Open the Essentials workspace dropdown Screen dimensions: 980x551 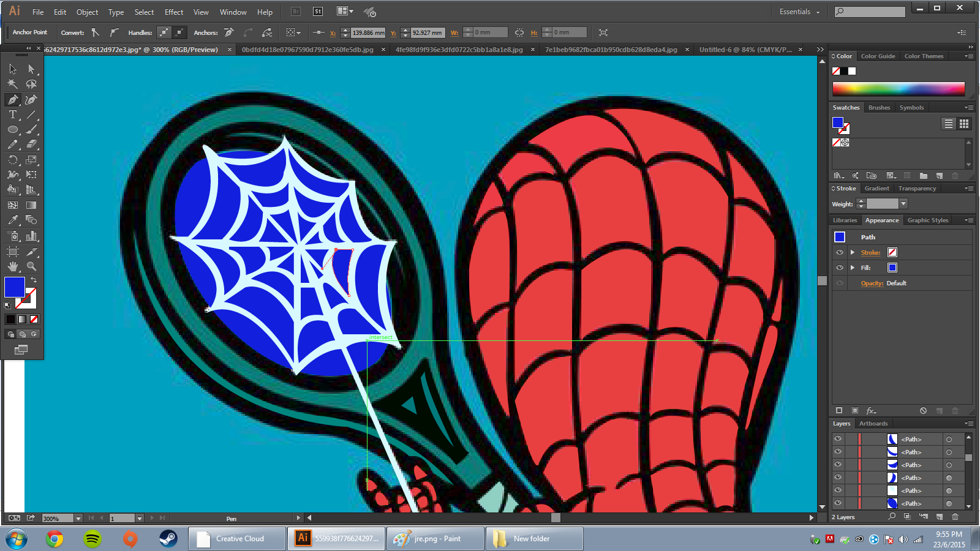[x=799, y=12]
